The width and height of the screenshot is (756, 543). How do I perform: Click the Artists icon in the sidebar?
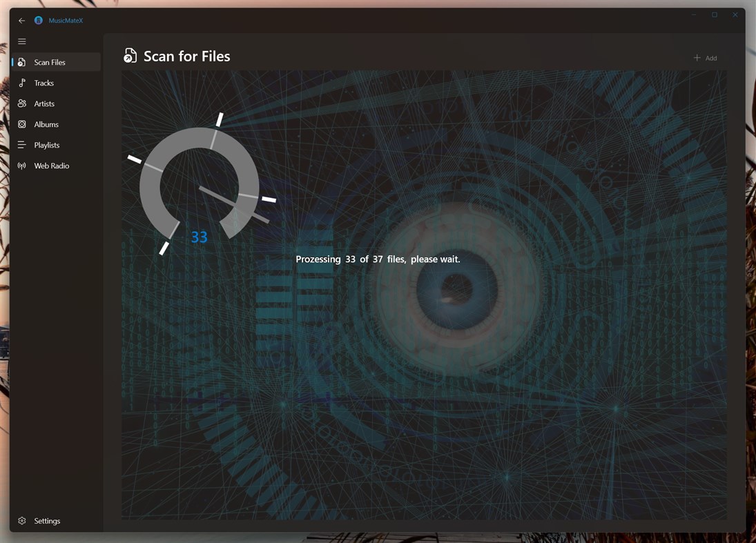[x=22, y=103]
